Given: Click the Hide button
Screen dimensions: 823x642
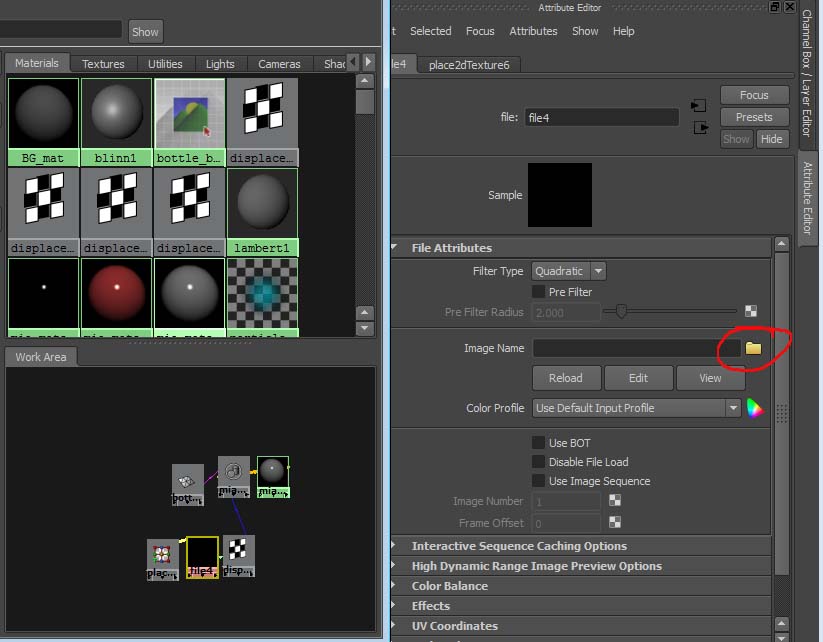Looking at the screenshot, I should pyautogui.click(x=772, y=139).
